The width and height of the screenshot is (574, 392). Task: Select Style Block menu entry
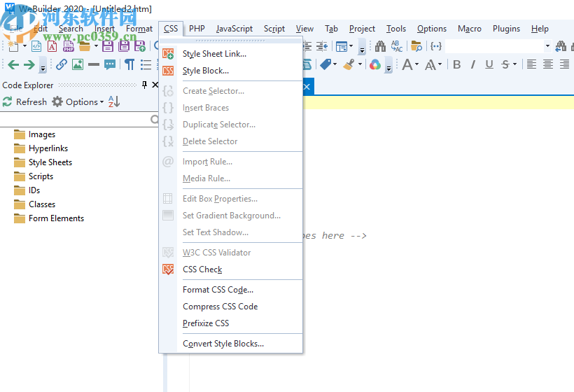(x=206, y=71)
